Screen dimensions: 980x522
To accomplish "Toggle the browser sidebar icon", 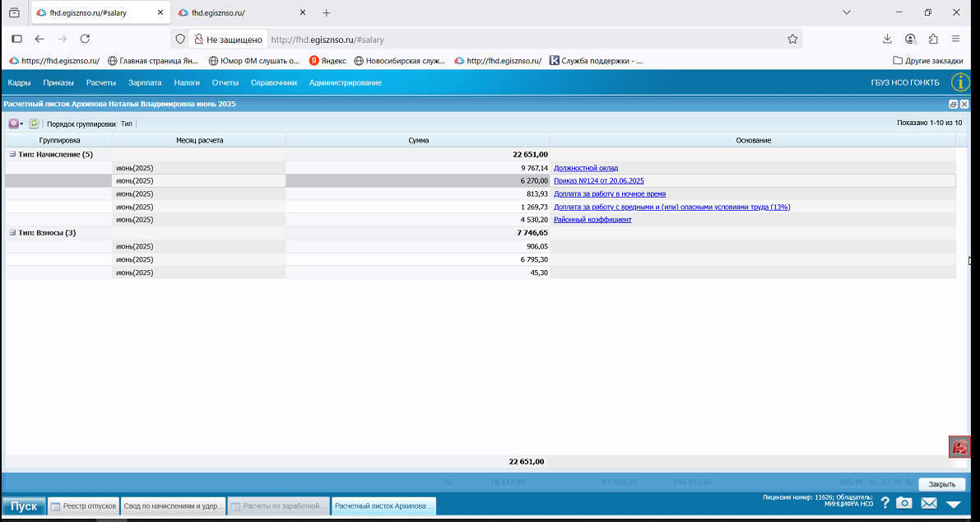I will [17, 39].
